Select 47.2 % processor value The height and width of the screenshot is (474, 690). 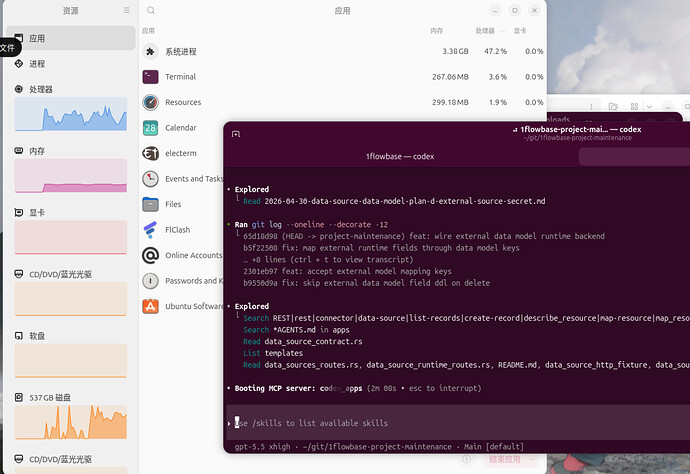coord(495,51)
